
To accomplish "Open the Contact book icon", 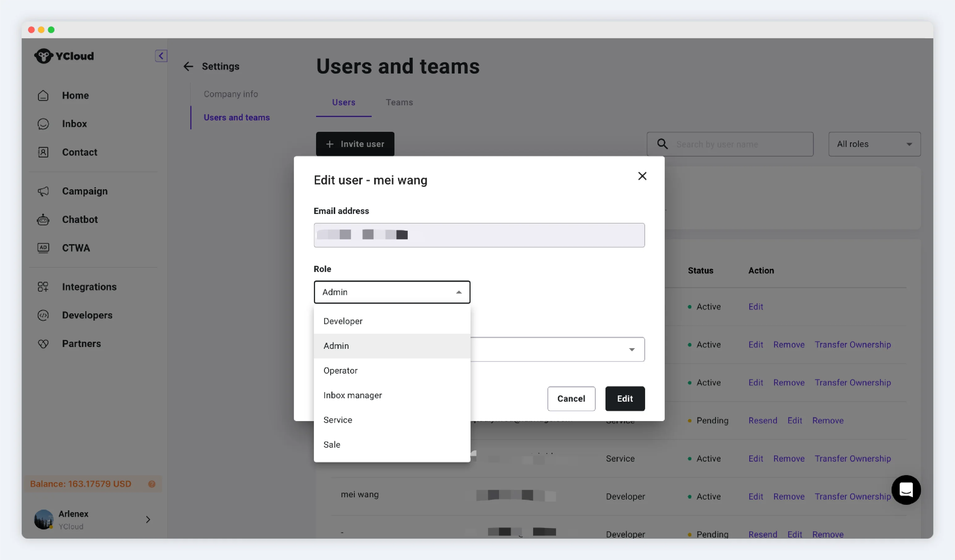I will pyautogui.click(x=43, y=152).
